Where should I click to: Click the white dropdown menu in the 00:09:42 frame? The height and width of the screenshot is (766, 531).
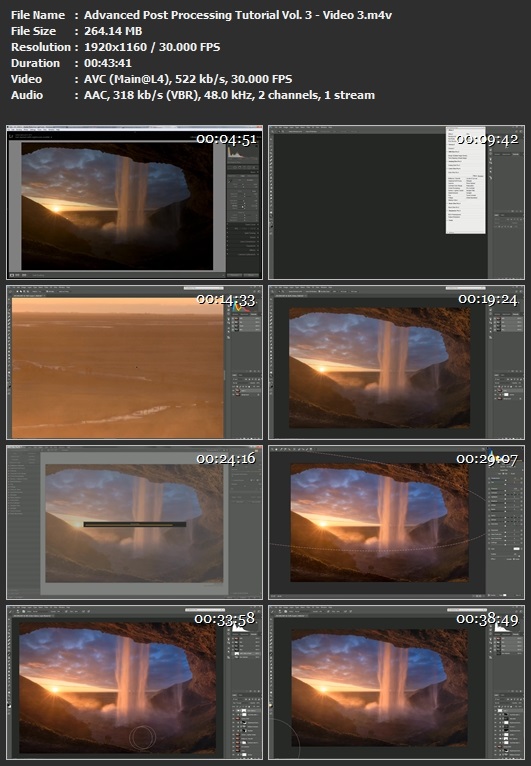pos(466,181)
